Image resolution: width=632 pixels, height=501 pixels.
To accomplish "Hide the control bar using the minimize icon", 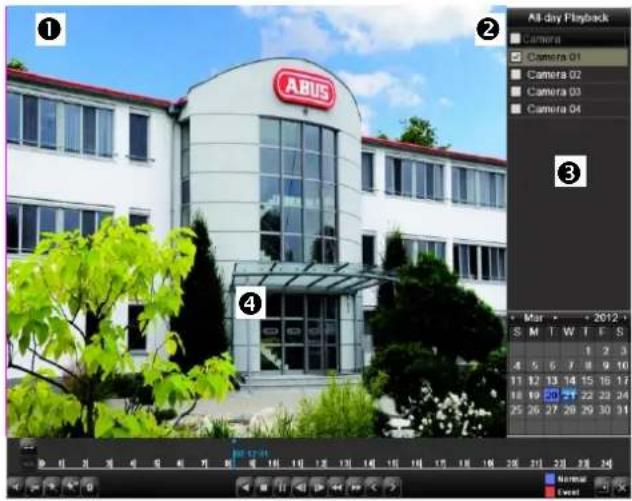I will click(603, 487).
